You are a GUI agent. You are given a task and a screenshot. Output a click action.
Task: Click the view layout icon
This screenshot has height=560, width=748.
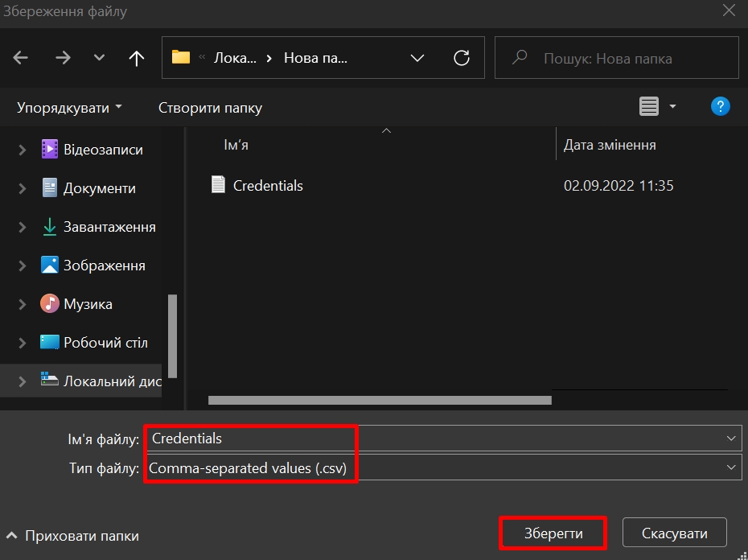point(649,106)
